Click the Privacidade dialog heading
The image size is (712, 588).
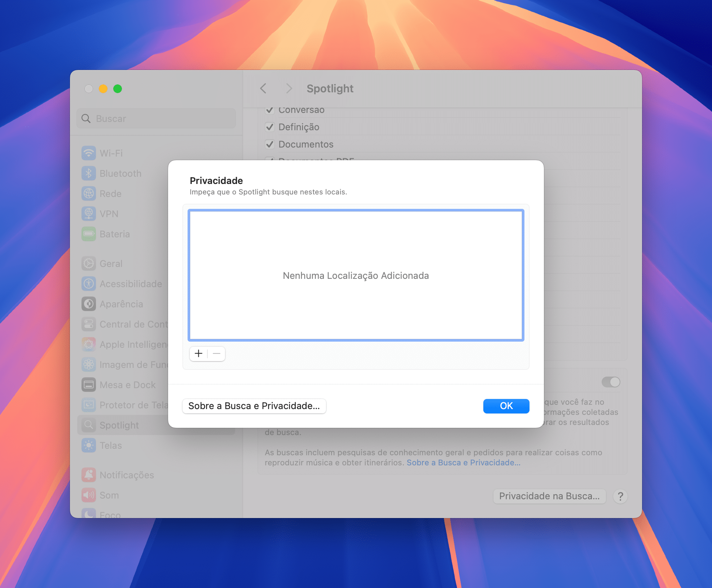click(216, 180)
